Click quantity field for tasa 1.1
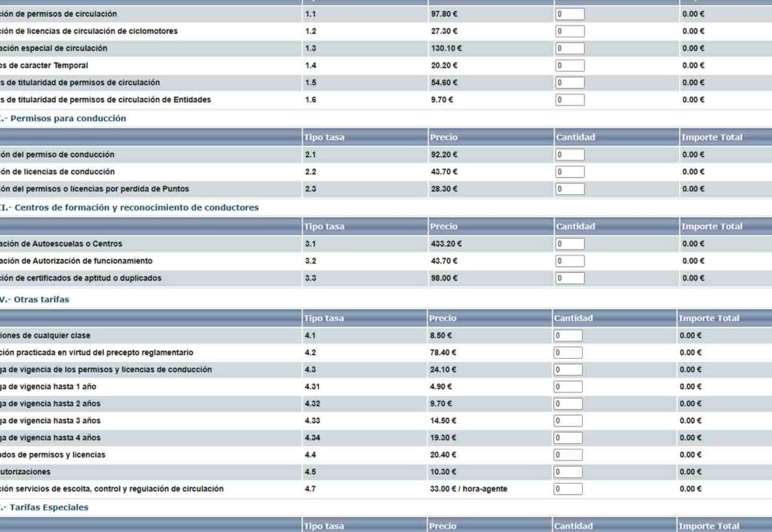This screenshot has width=772, height=532. [x=570, y=14]
